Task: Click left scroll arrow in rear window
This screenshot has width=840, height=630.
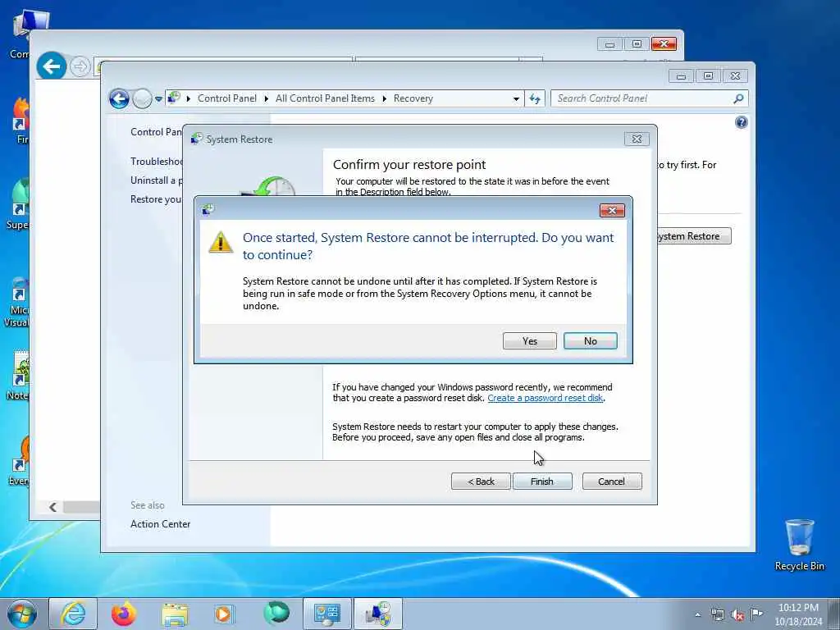Action: click(52, 507)
